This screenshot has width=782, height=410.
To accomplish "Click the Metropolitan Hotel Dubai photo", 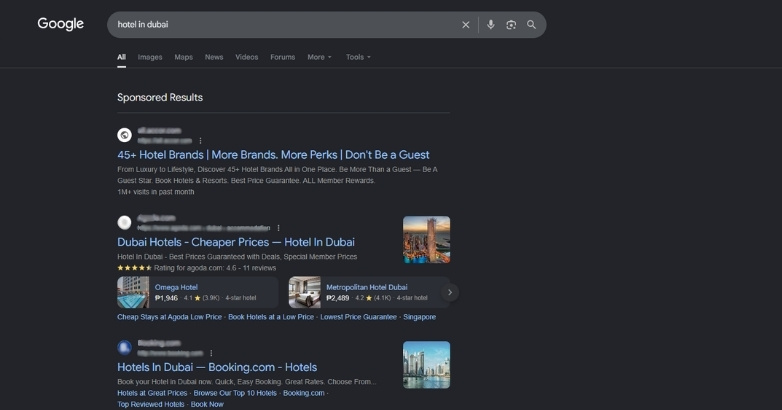I will [304, 292].
